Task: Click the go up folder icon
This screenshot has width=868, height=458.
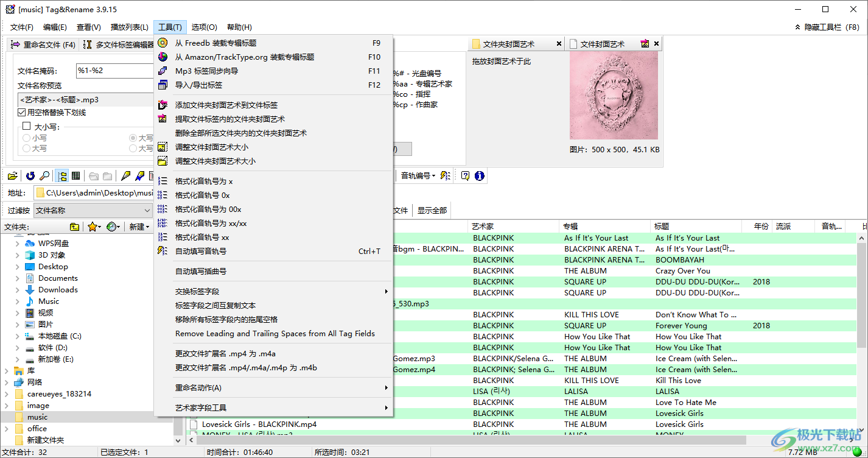Action: coord(74,227)
